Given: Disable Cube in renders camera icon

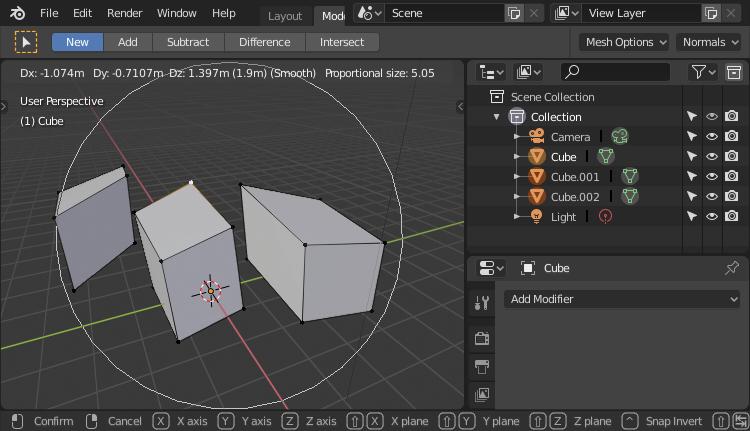Looking at the screenshot, I should (731, 156).
